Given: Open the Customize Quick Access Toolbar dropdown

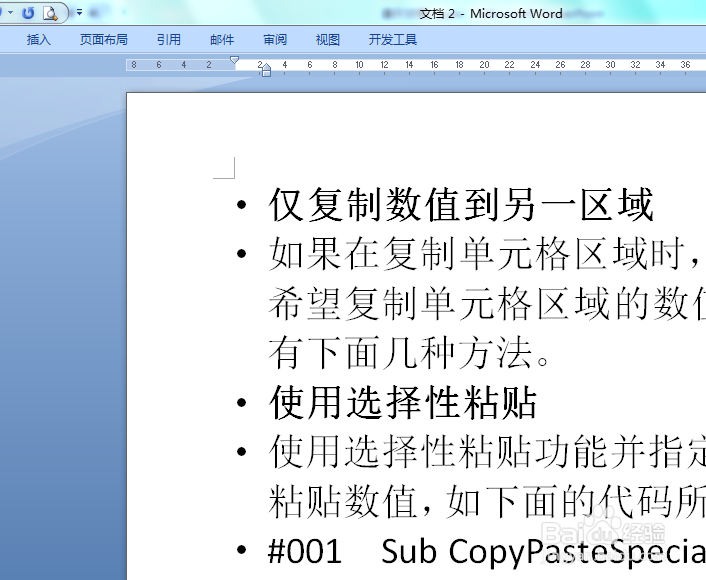Looking at the screenshot, I should 79,12.
